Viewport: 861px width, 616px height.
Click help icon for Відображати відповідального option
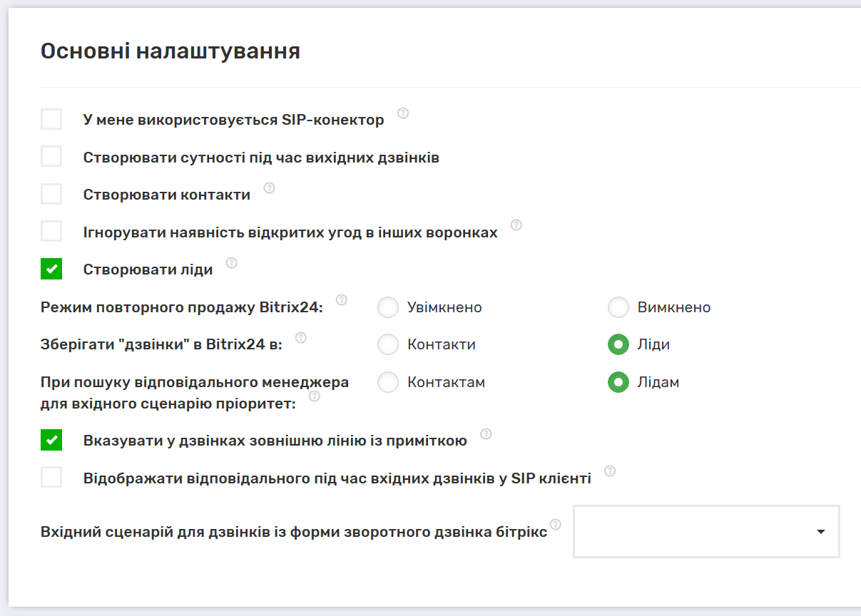coord(610,471)
